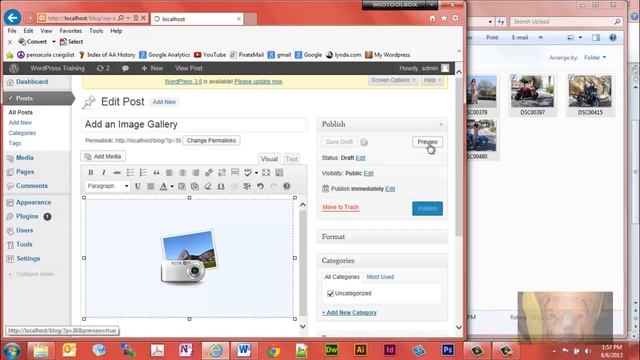This screenshot has height=360, width=640.
Task: Select the Most Used categories tab
Action: pos(380,277)
